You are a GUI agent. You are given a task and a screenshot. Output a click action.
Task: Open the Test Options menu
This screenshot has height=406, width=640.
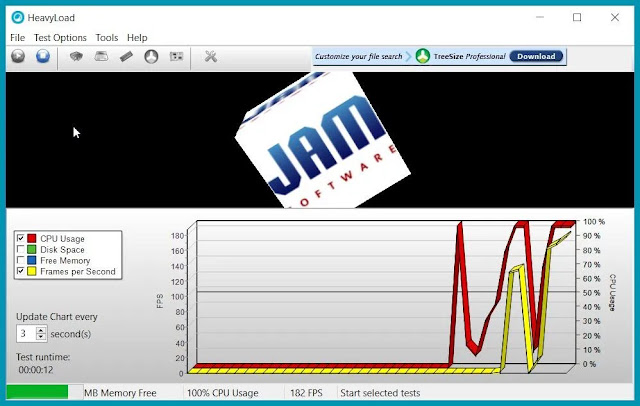point(60,38)
